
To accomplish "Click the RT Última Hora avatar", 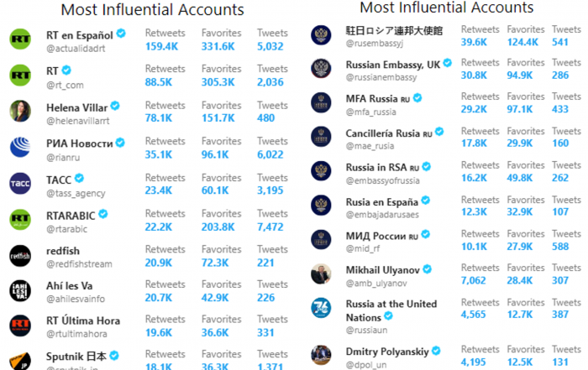I will (20, 326).
